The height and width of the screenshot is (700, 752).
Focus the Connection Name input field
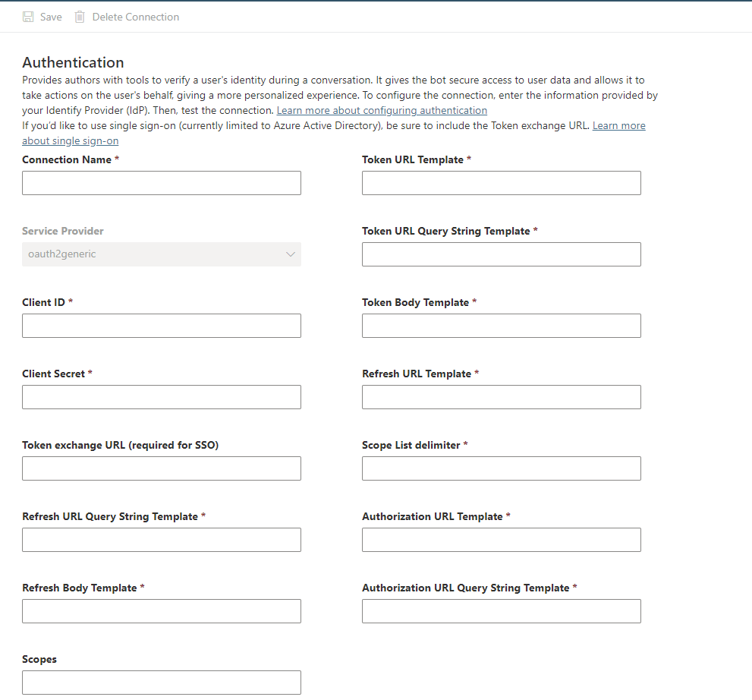(x=162, y=183)
